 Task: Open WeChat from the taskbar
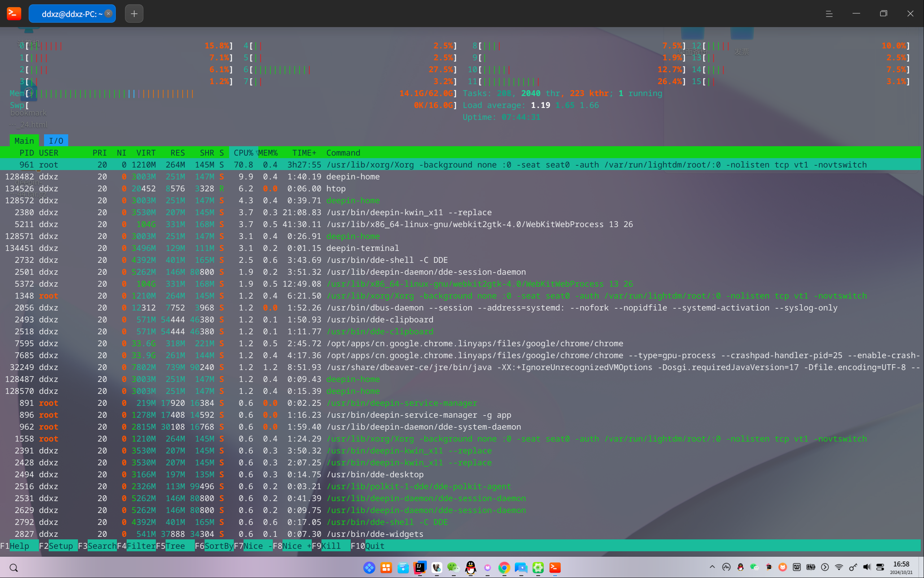point(454,568)
